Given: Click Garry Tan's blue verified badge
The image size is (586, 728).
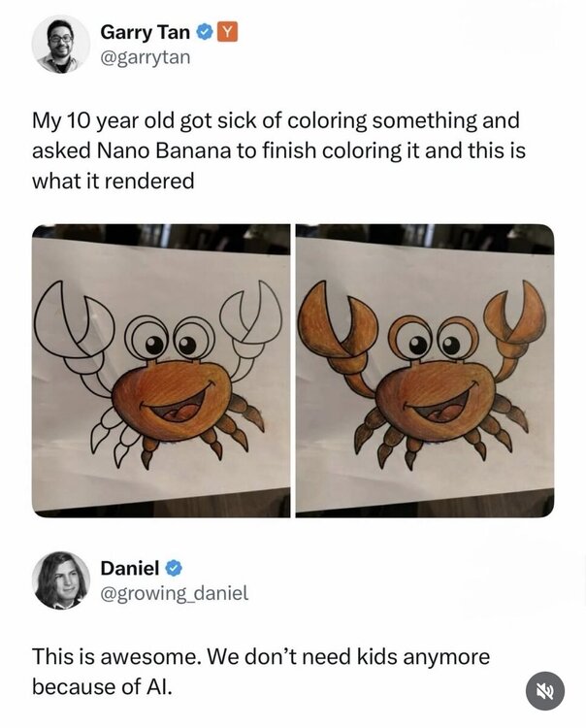Looking at the screenshot, I should click(x=205, y=32).
